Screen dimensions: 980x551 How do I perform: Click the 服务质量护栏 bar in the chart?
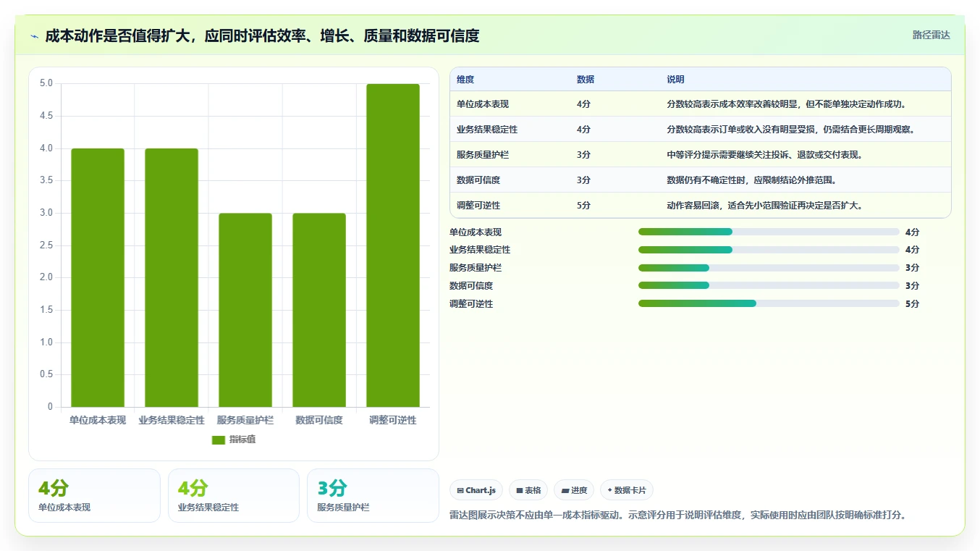[x=245, y=310]
